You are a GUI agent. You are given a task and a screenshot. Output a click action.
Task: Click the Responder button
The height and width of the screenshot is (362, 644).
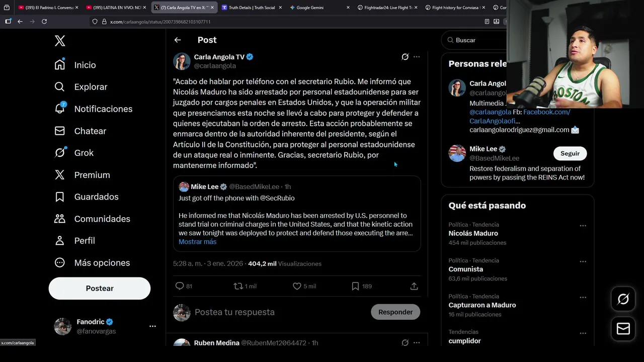pos(395,312)
